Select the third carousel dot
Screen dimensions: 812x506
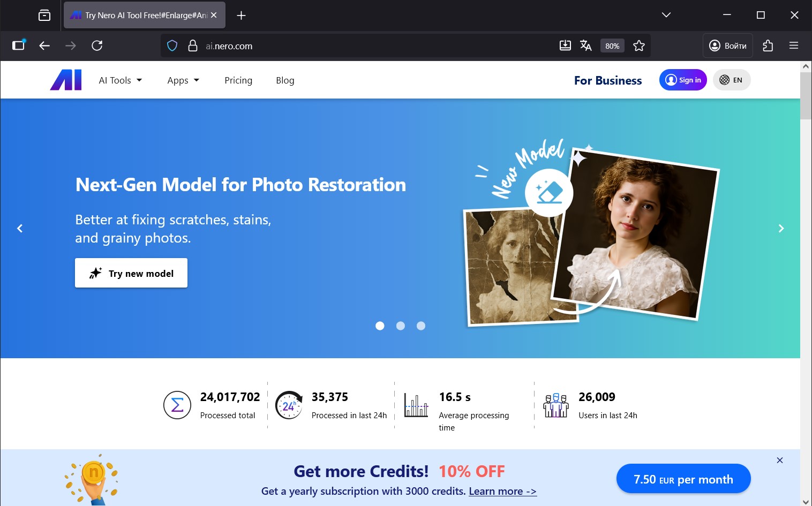pyautogui.click(x=421, y=326)
